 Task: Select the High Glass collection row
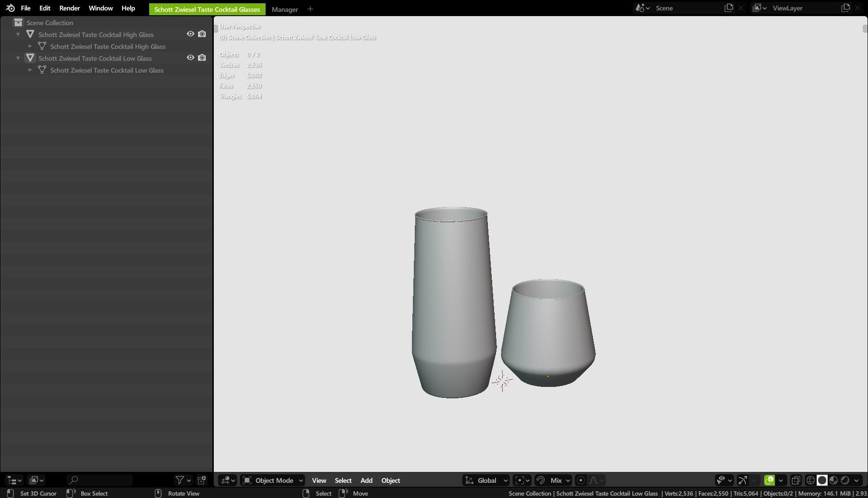pos(106,34)
